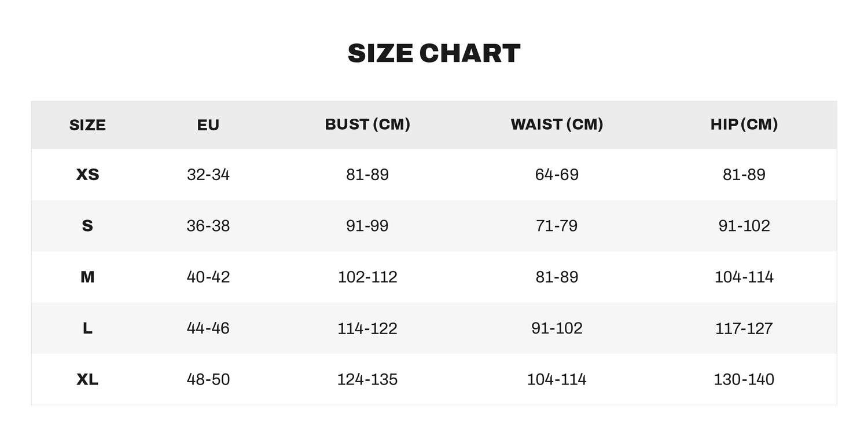Click waist measurement 64-69 cell

pos(557,174)
